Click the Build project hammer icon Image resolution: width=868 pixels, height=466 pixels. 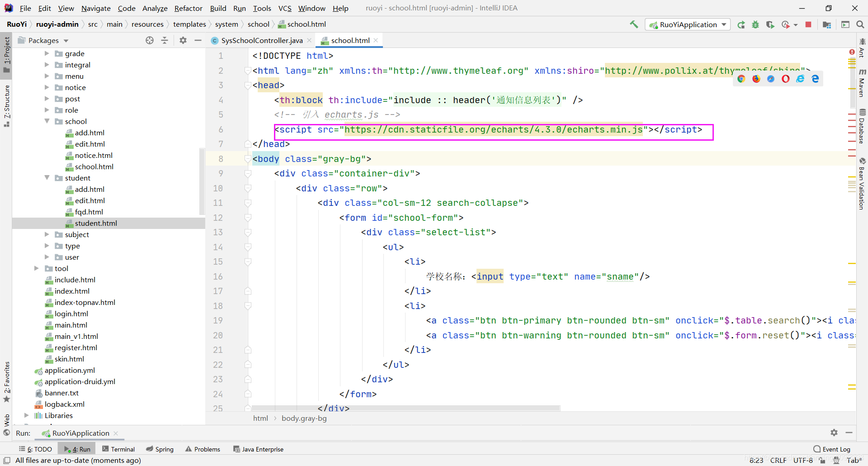(634, 24)
